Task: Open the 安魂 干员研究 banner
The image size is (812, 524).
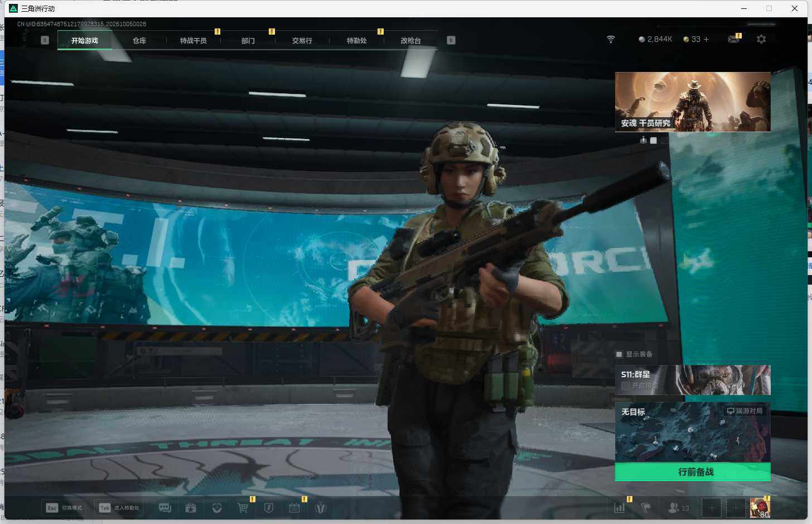Action: pos(693,102)
